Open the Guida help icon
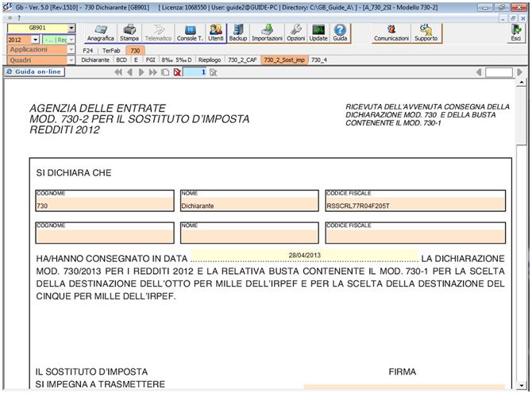Image resolution: width=532 pixels, height=393 pixels. [x=340, y=33]
